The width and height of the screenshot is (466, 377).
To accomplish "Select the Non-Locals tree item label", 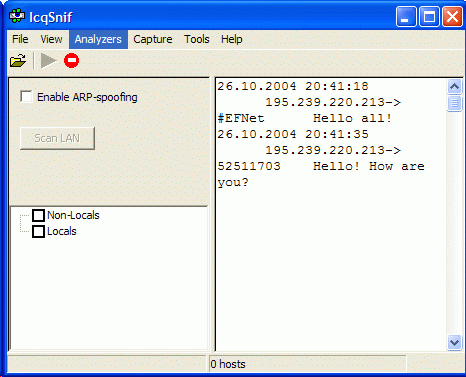I will 73,215.
